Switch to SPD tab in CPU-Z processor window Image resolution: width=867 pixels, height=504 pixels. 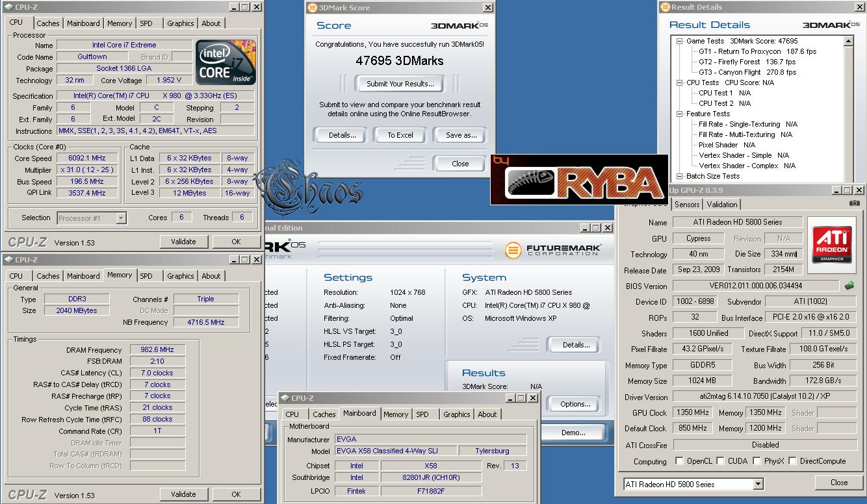[x=146, y=23]
